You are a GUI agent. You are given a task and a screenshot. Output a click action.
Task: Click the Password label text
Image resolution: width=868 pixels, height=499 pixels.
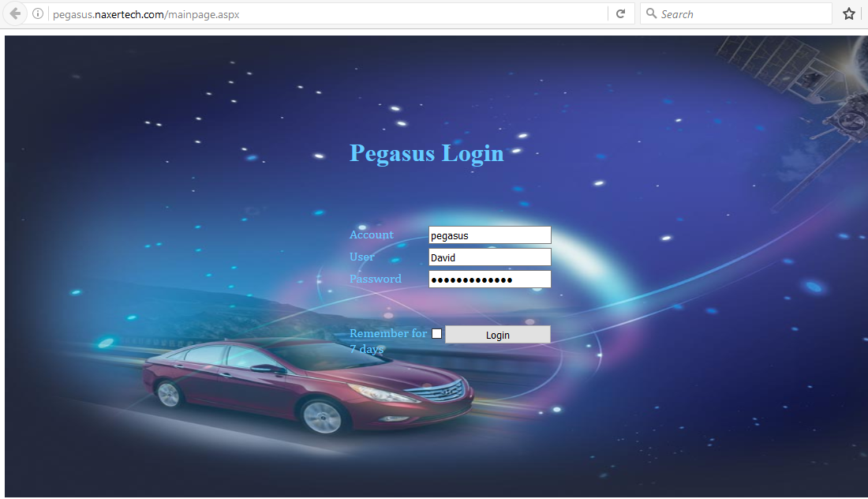coord(376,280)
